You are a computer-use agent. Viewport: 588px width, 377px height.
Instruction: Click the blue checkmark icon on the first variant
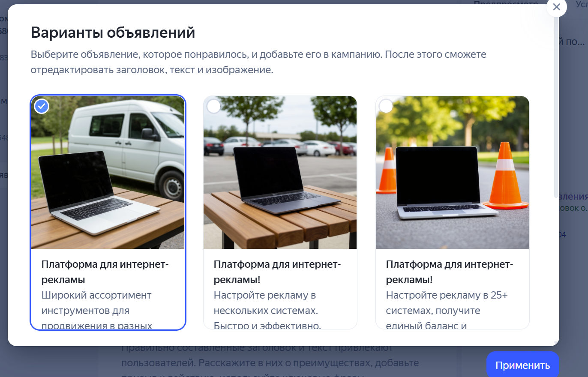(x=41, y=106)
